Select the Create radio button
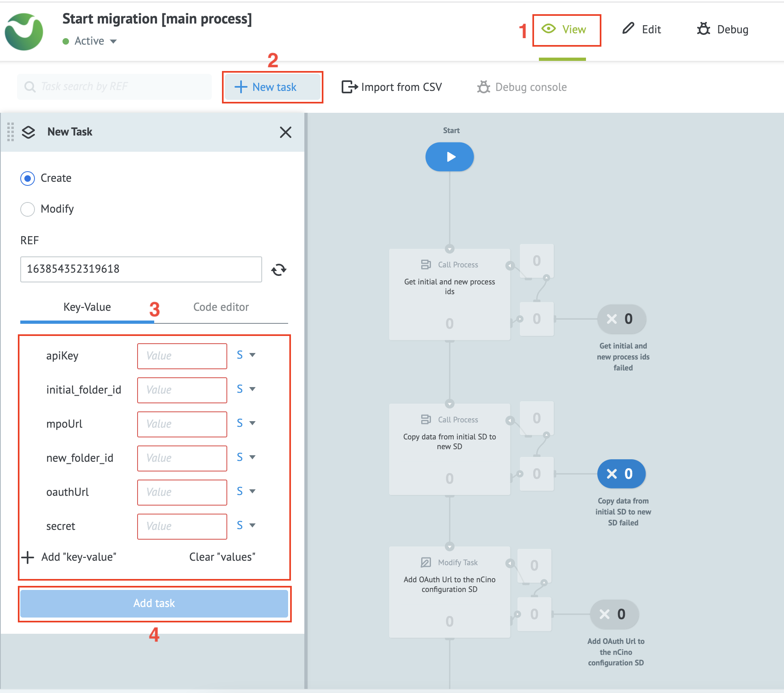This screenshot has height=693, width=784. click(28, 178)
